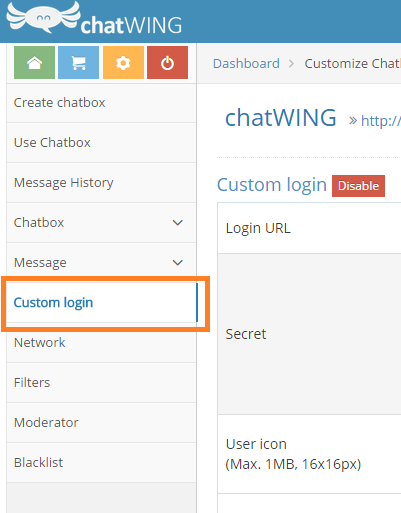Image resolution: width=401 pixels, height=513 pixels.
Task: Disable custom login with the red Disable button
Action: coord(358,186)
